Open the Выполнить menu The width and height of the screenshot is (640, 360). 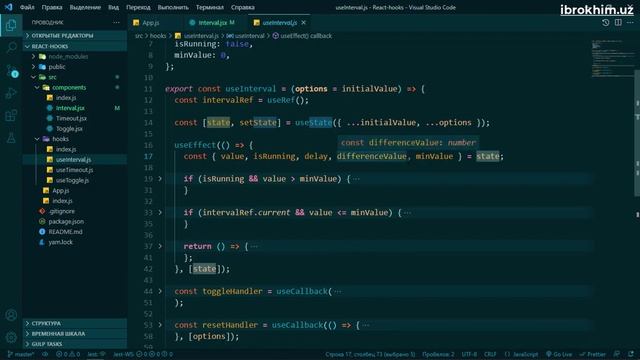173,7
